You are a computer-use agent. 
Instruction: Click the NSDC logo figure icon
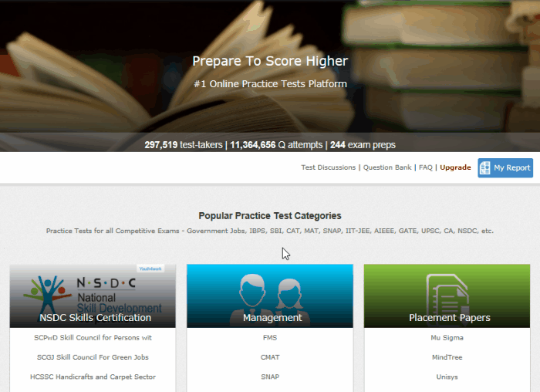point(46,293)
